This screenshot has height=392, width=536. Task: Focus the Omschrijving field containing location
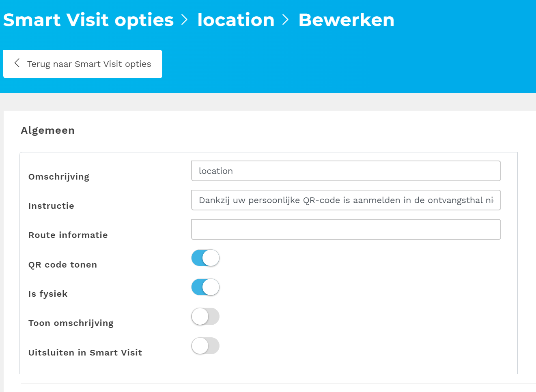pos(346,171)
